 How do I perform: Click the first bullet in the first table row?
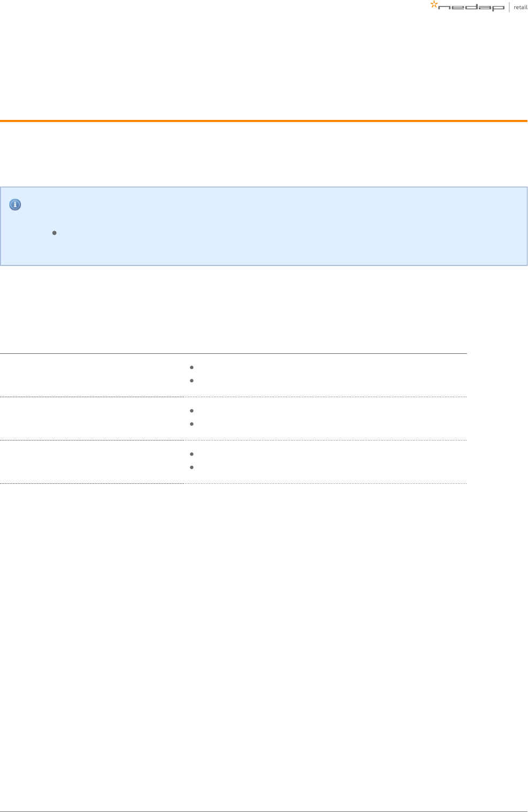(x=192, y=367)
